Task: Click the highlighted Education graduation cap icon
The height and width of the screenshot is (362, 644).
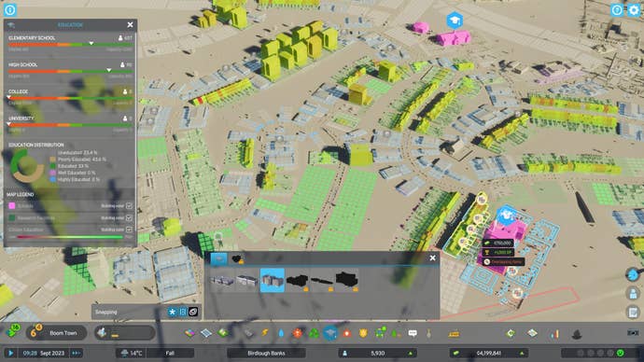Action: (x=330, y=333)
